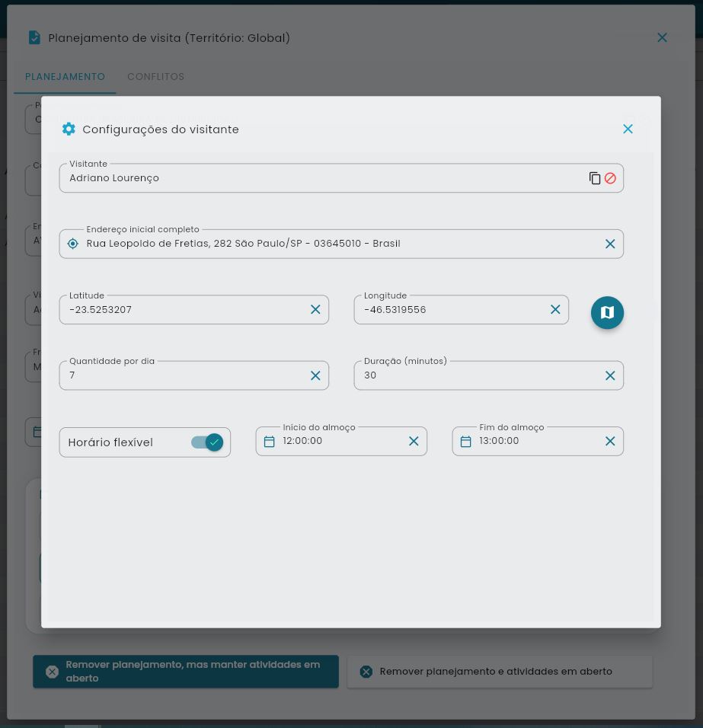Clear the Latitude field
The image size is (703, 728).
pos(315,309)
